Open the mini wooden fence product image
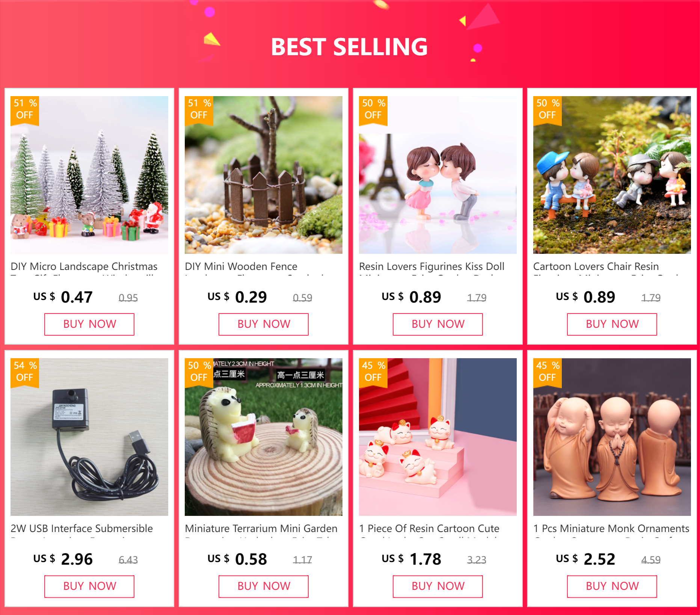The image size is (700, 615). click(x=264, y=175)
